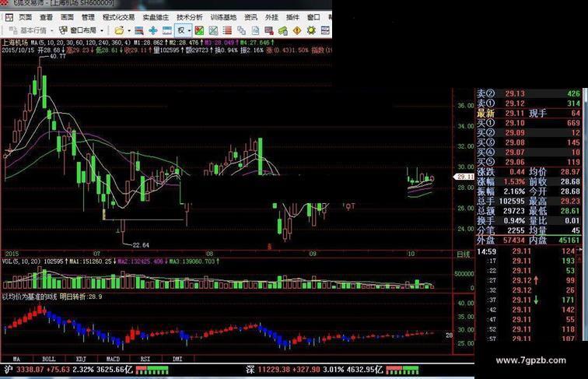The width and height of the screenshot is (588, 379).
Task: Click the application icon in the menu bar
Action: pyautogui.click(x=9, y=17)
